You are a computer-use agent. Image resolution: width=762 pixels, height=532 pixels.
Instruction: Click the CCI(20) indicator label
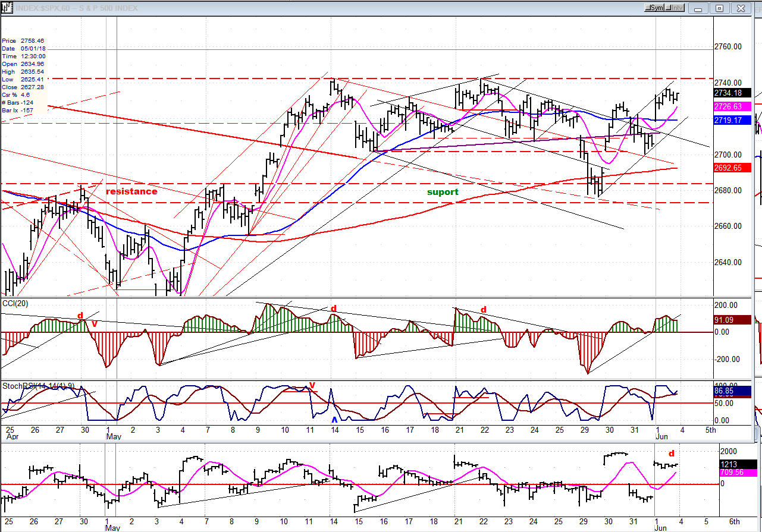(15, 304)
